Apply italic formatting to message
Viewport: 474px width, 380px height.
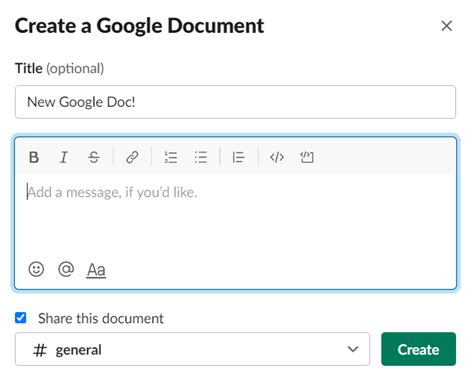[x=64, y=157]
